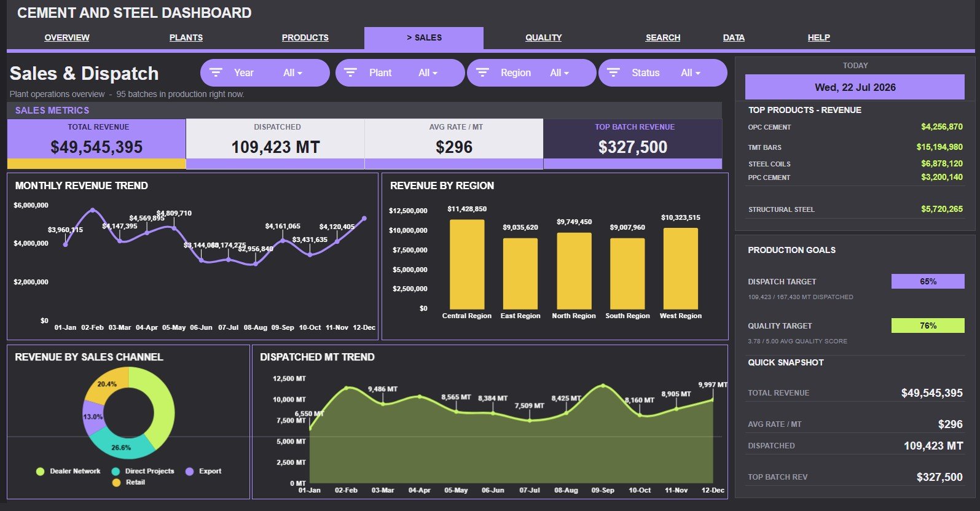Click the OPC Cement revenue $4,256,870
The height and width of the screenshot is (511, 980).
[x=942, y=127]
